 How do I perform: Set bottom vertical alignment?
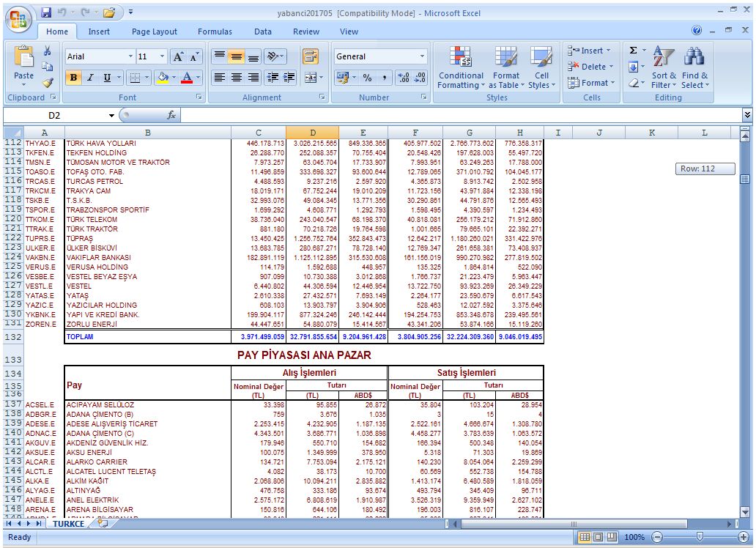click(x=253, y=56)
